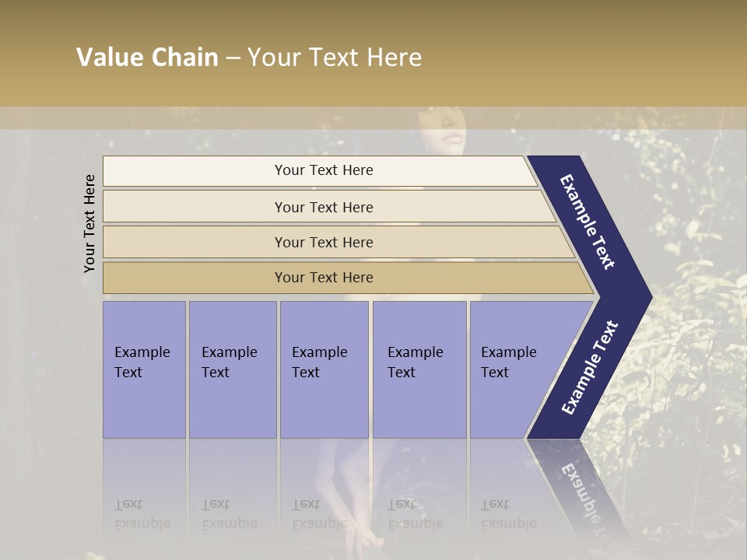Select the fourth purple 'Example Text' box

coord(419,369)
